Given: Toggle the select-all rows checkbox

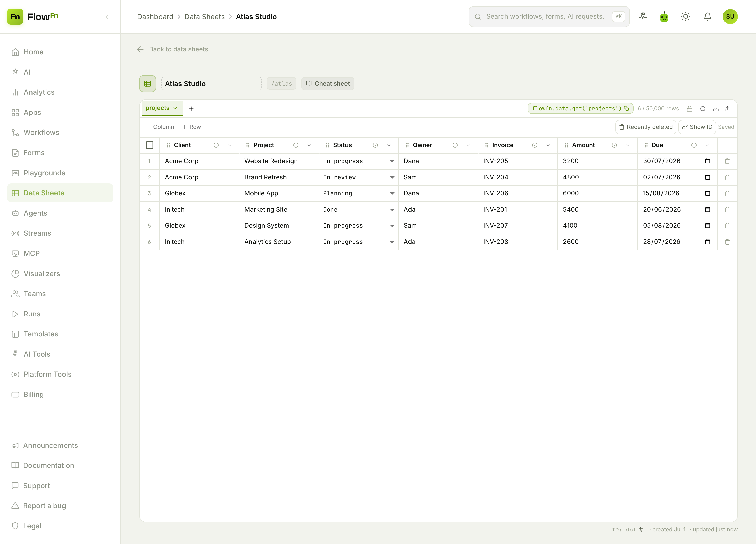Looking at the screenshot, I should 150,145.
